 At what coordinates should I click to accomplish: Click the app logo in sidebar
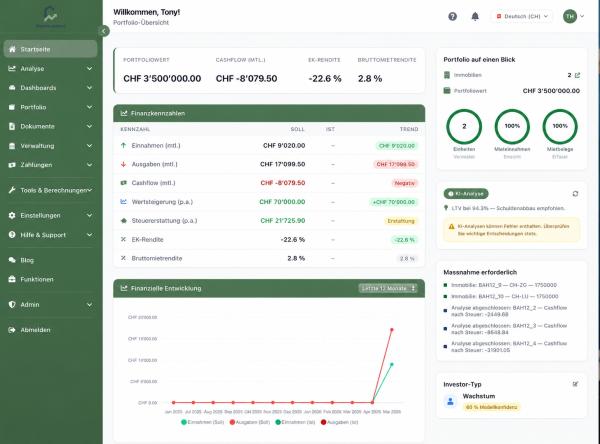(x=50, y=16)
